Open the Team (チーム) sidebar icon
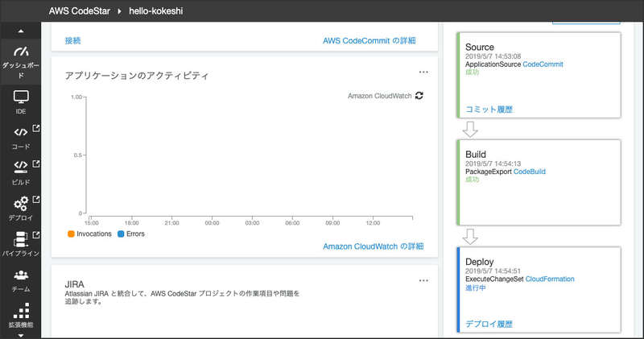The image size is (644, 339). pyautogui.click(x=21, y=275)
